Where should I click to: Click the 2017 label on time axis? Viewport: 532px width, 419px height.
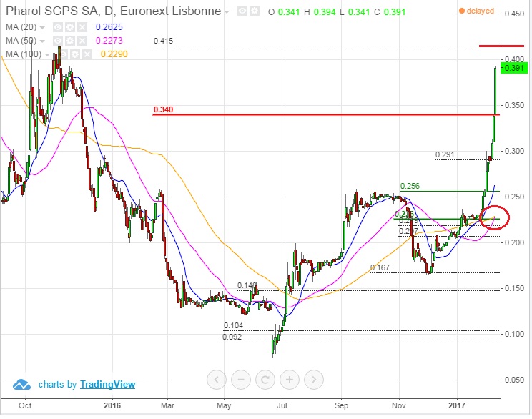pos(457,405)
